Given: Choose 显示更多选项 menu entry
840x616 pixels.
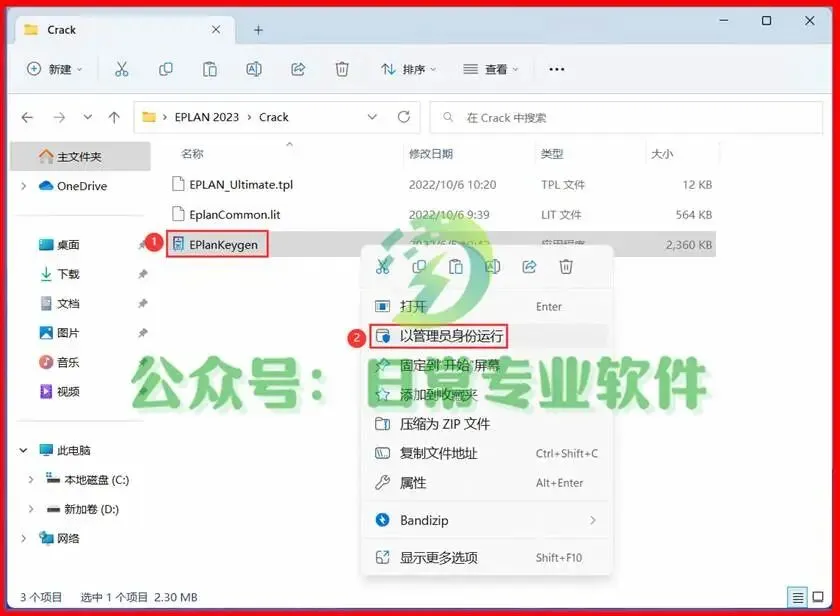Looking at the screenshot, I should click(x=486, y=558).
